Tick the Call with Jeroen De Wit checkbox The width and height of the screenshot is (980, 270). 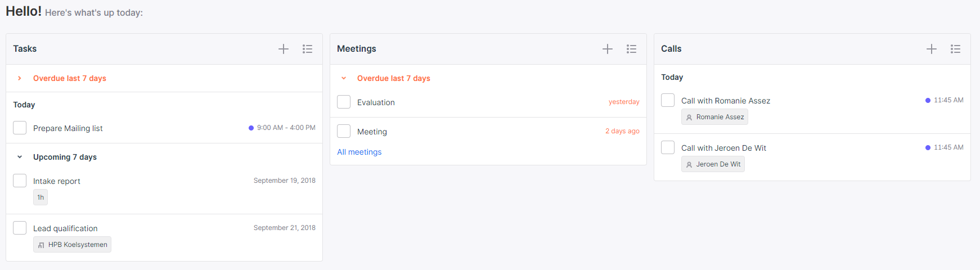click(668, 147)
